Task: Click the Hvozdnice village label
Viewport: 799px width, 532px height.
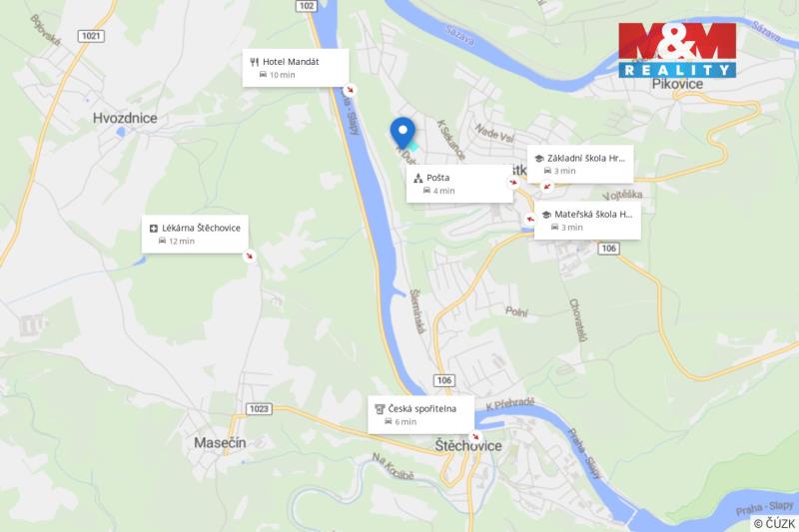Action: 125,118
